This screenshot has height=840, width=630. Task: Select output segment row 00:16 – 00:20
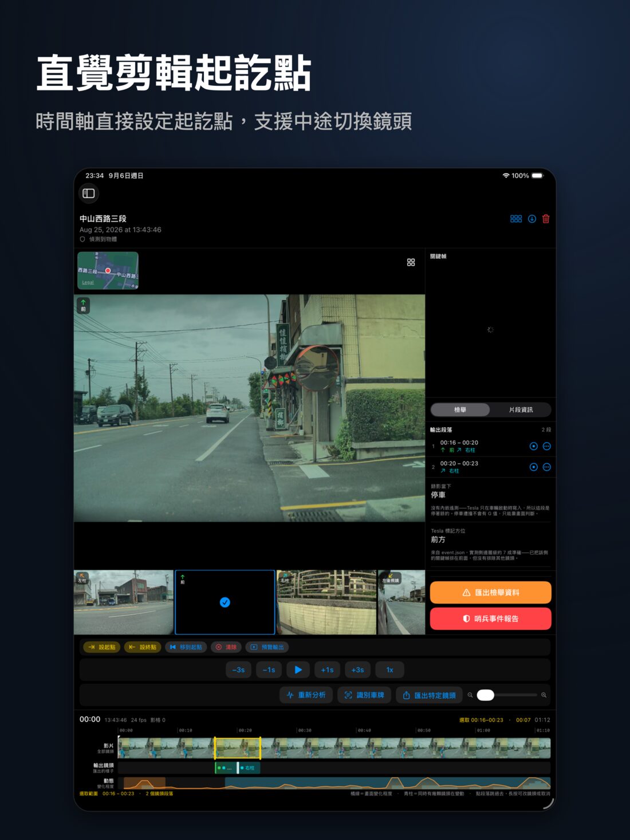tap(491, 446)
